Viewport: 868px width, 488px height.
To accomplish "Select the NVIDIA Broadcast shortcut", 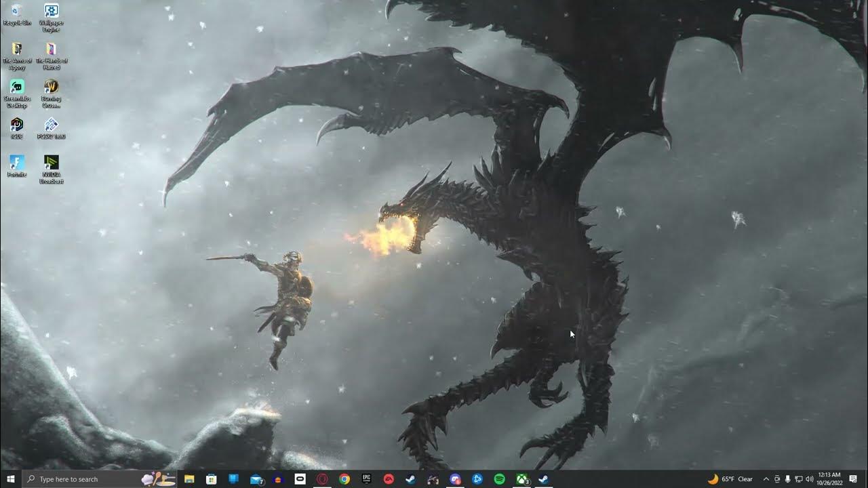I will tap(51, 169).
